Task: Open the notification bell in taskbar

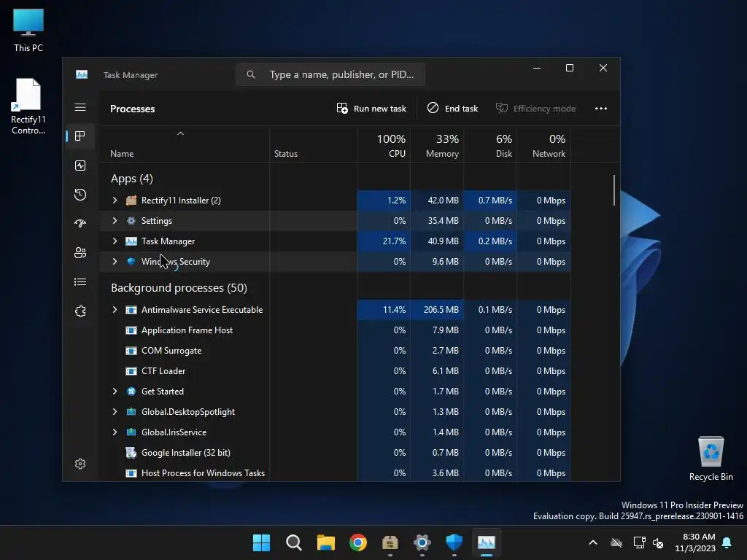Action: click(727, 542)
